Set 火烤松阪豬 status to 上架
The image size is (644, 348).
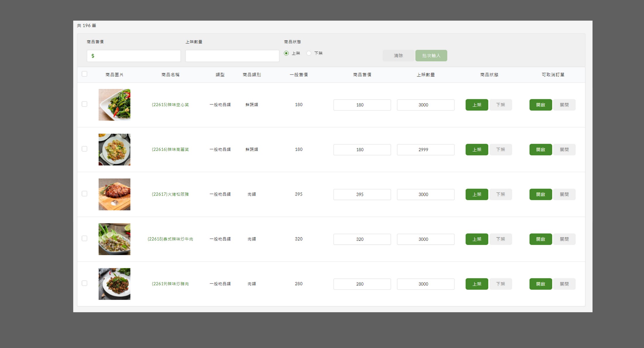[477, 194]
